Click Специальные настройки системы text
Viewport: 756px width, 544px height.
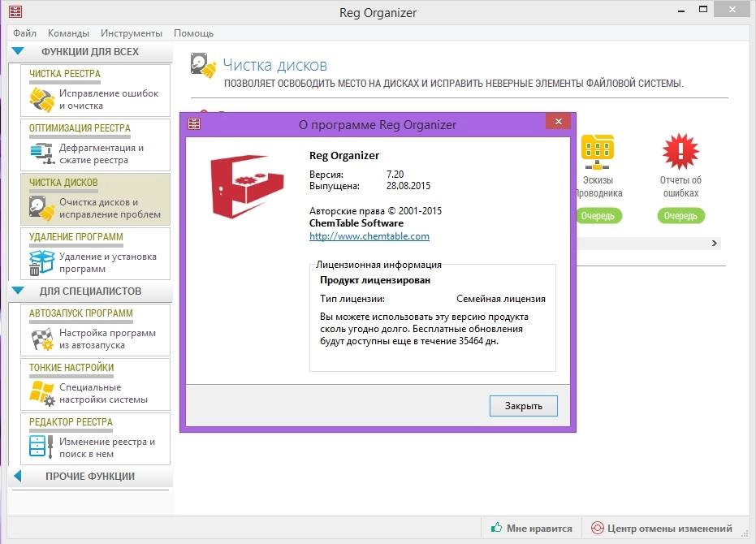pyautogui.click(x=104, y=394)
